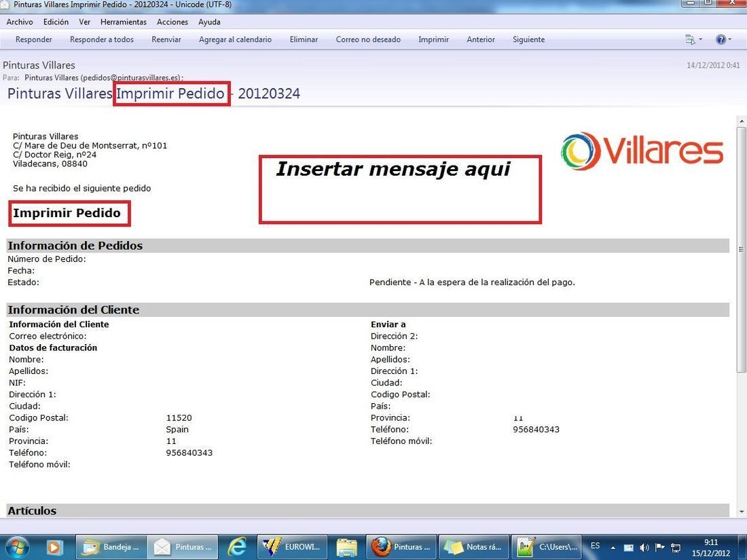Click the keyboard tray icon next to volume
Screen dimensions: 747x560
pyautogui.click(x=629, y=548)
